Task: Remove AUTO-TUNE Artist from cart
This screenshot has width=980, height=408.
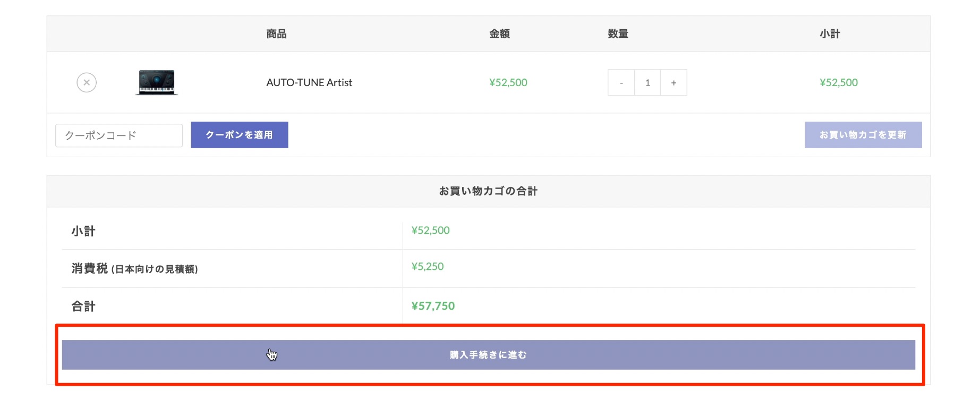Action: click(x=87, y=82)
